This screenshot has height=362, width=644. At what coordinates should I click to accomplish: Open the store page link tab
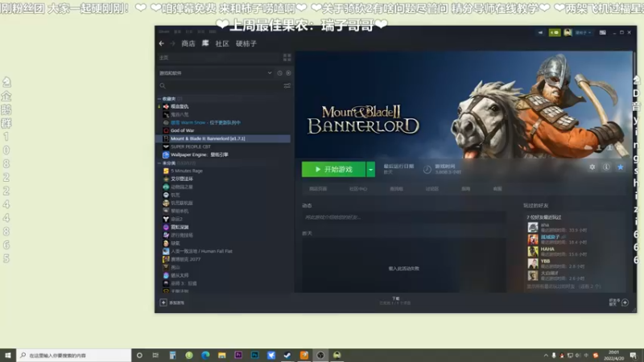318,189
